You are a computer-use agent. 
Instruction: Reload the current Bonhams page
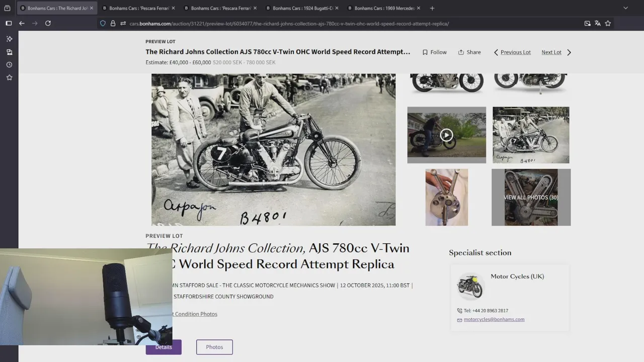48,23
